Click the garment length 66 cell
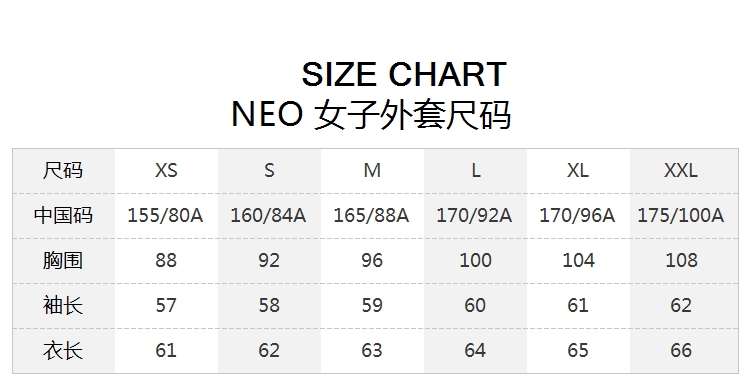Screen dimensions: 750x385 [x=681, y=351]
